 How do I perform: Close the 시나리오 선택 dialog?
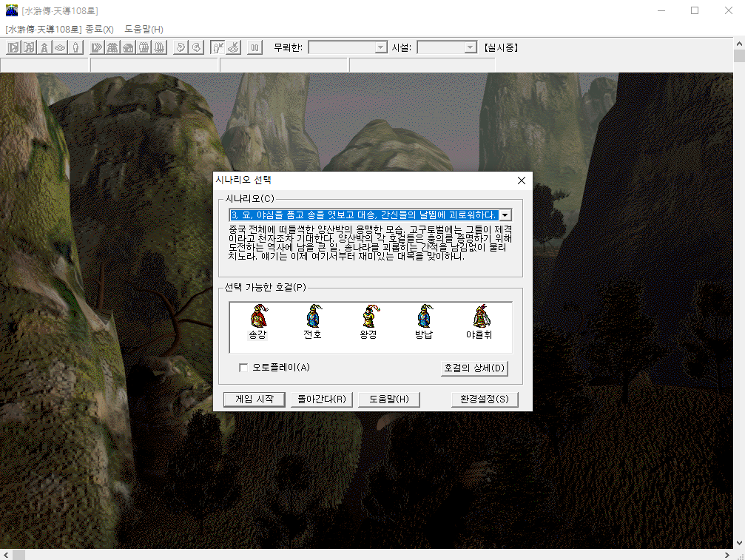point(522,181)
